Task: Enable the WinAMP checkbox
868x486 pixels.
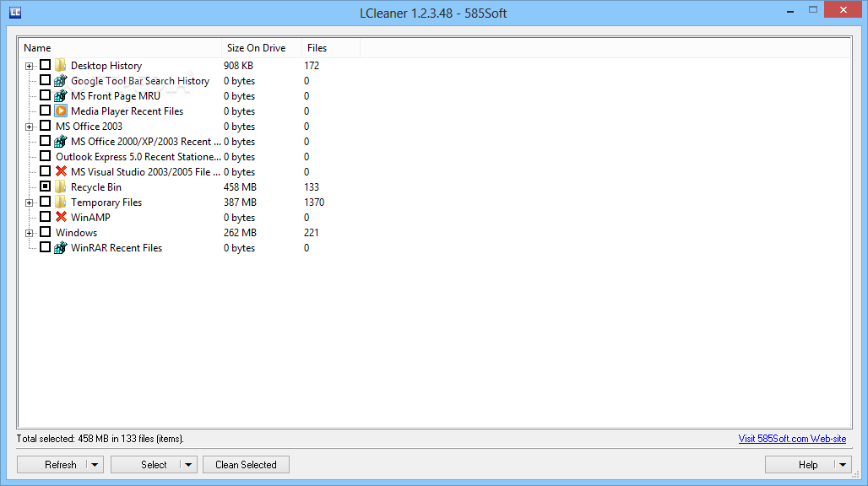Action: 46,217
